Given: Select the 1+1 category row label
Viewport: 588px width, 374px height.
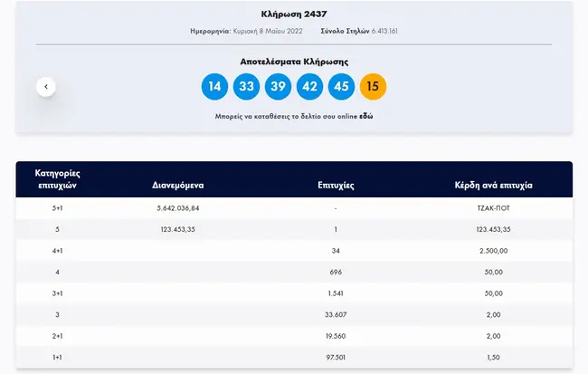Looking at the screenshot, I should [60, 356].
